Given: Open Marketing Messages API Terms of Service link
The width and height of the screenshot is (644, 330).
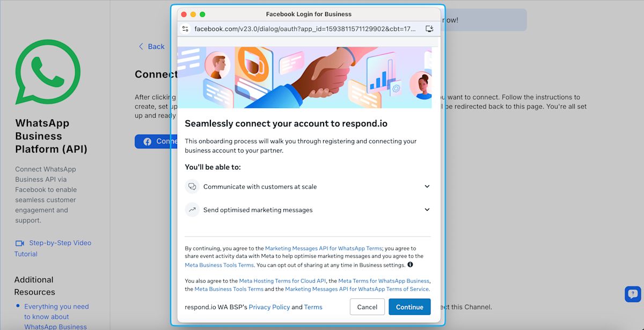Looking at the screenshot, I should point(357,289).
